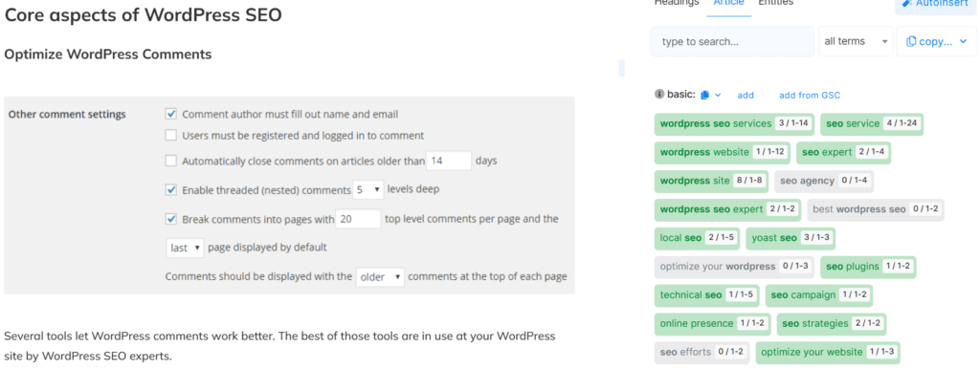
Task: Open the 'older' comments order dropdown
Action: point(380,276)
